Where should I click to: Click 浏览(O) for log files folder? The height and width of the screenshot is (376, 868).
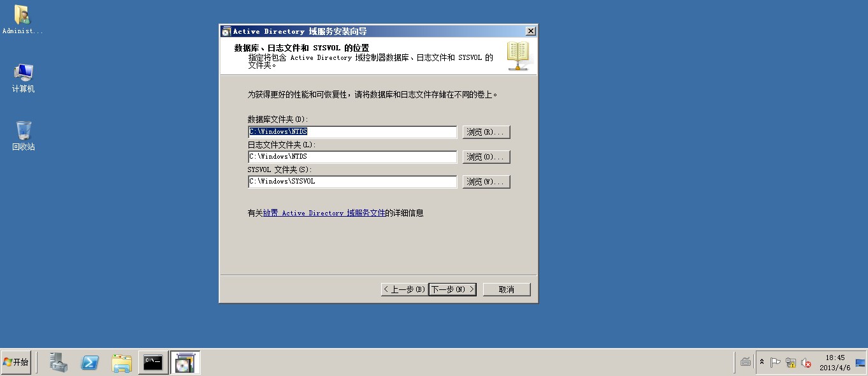point(486,157)
